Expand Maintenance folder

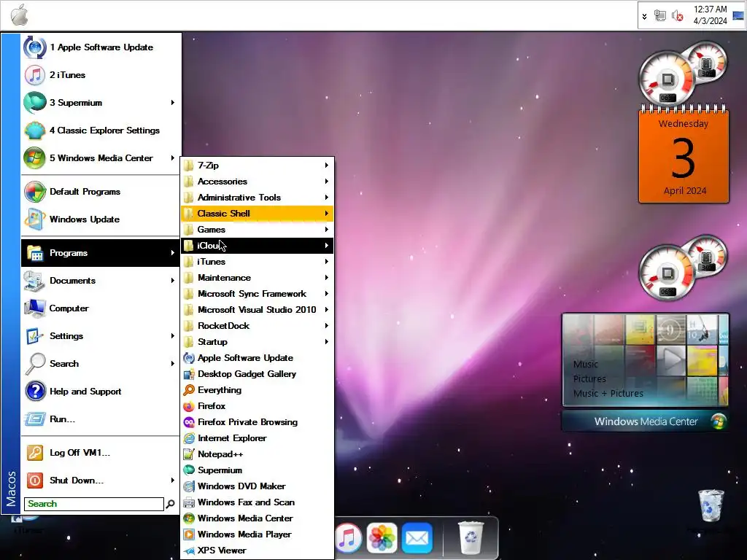point(258,278)
